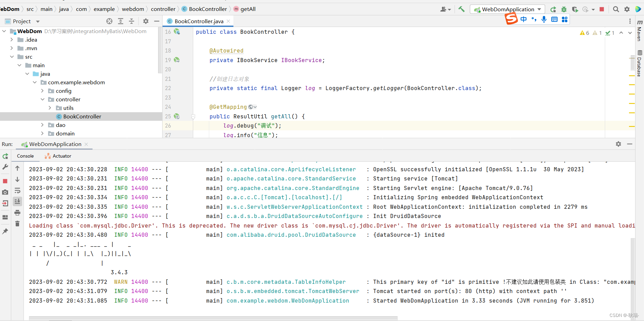Go up the stack trace arrow
Image resolution: width=644 pixels, height=321 pixels.
click(x=17, y=168)
